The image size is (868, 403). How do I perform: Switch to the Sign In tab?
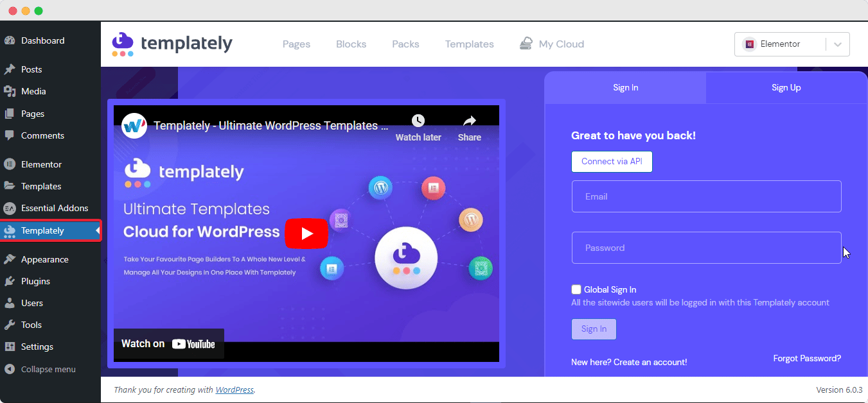pos(625,88)
